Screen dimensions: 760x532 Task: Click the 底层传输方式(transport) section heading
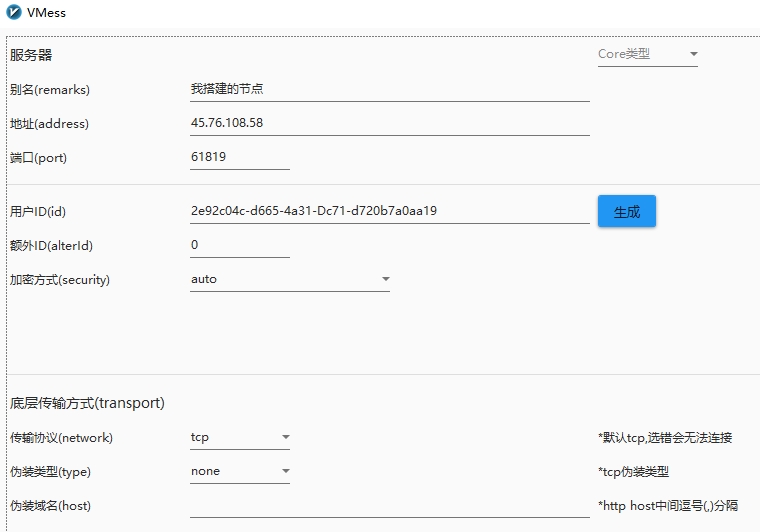[x=87, y=403]
